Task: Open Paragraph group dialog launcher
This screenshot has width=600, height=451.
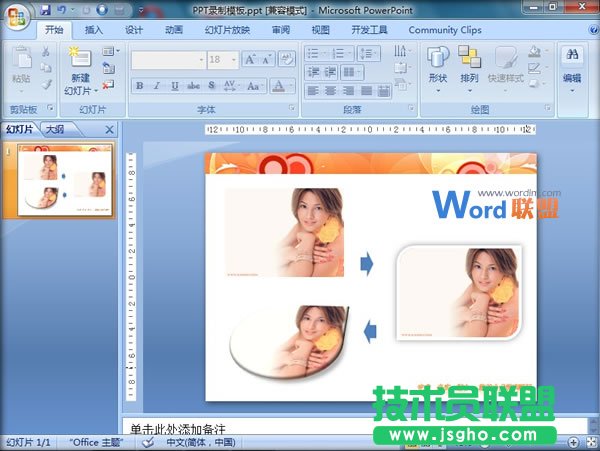Action: pyautogui.click(x=411, y=108)
